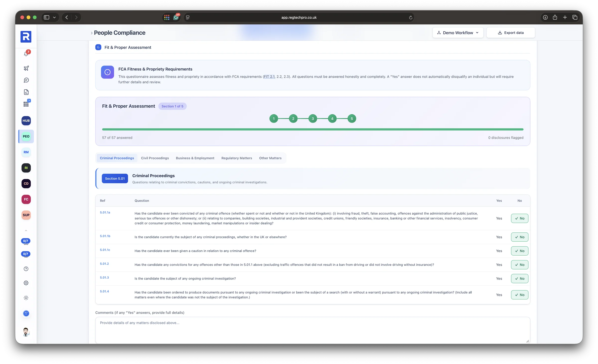Viewport: 598px width, 364px height.
Task: Open the user avatar at sidebar bottom
Action: pos(26,332)
